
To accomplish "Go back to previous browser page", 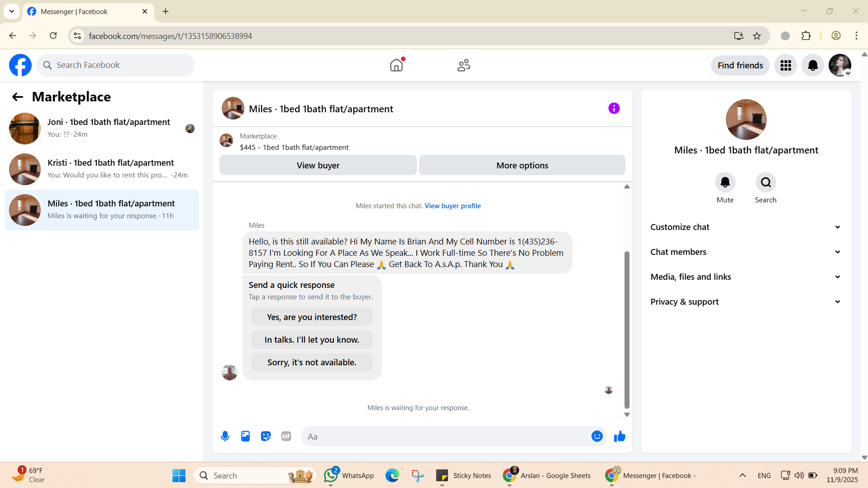I will tap(13, 36).
